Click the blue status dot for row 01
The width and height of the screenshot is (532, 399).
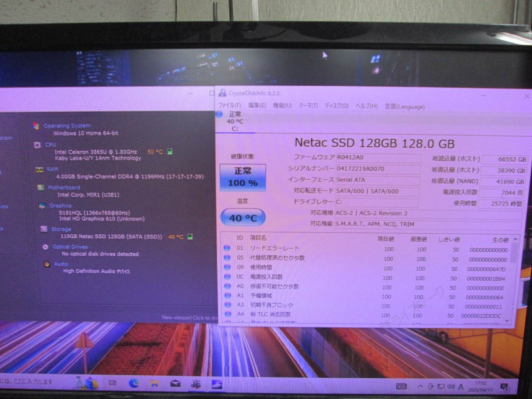coord(227,248)
